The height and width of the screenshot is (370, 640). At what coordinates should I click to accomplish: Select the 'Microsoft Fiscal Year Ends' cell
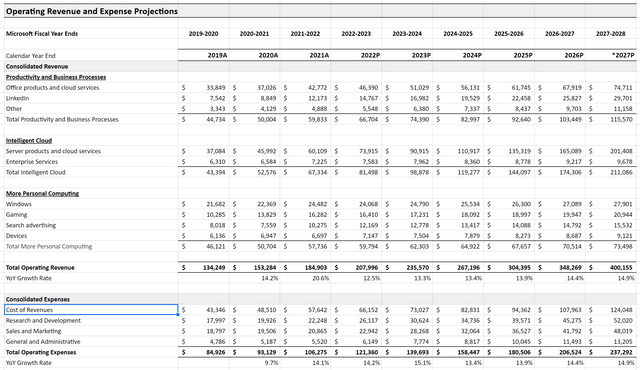(42, 33)
